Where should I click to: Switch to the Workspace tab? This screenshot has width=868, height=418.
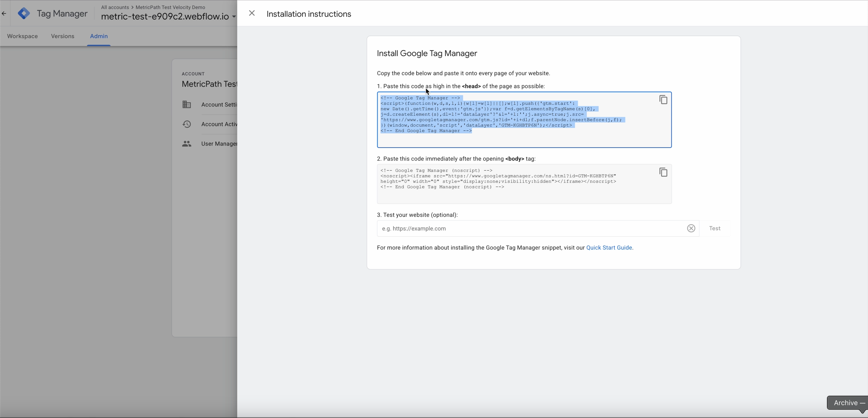[x=22, y=36]
